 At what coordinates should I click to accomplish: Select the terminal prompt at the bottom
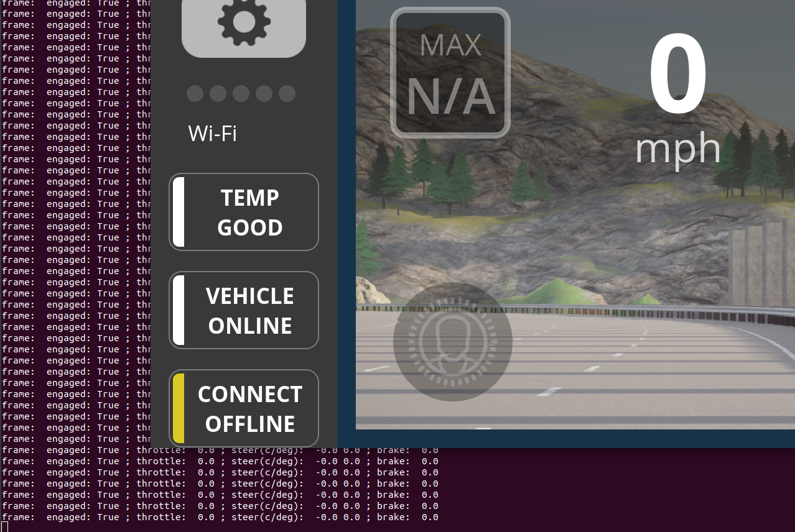(5, 527)
